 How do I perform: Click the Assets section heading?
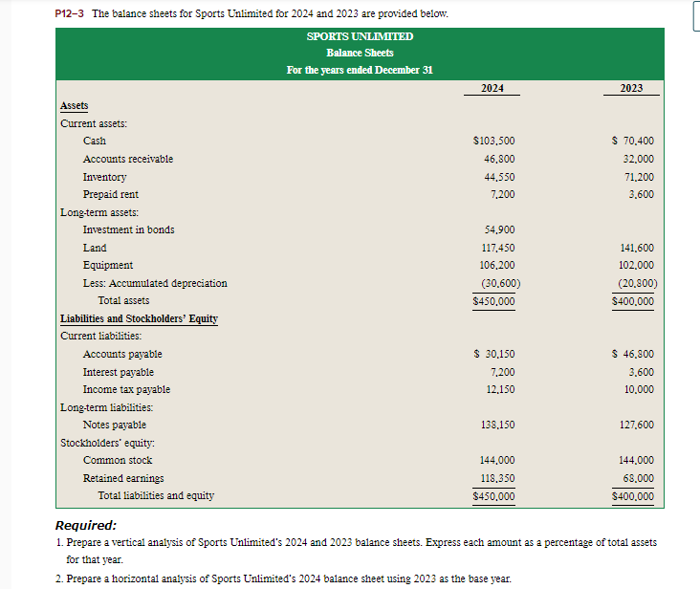pyautogui.click(x=74, y=105)
